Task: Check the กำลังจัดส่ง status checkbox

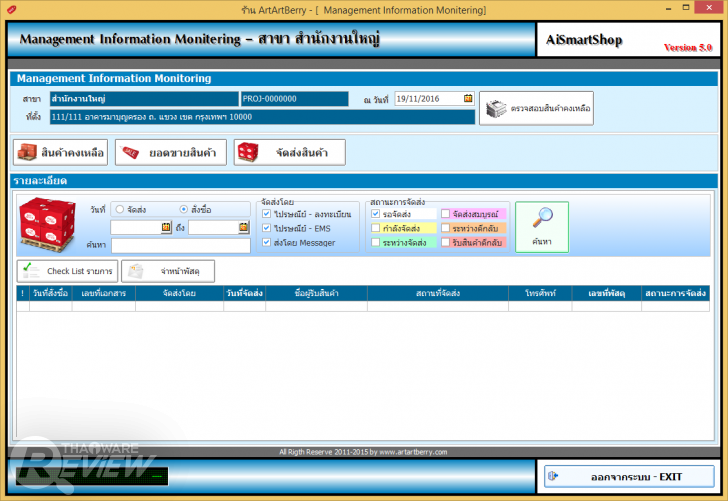Action: (x=376, y=228)
